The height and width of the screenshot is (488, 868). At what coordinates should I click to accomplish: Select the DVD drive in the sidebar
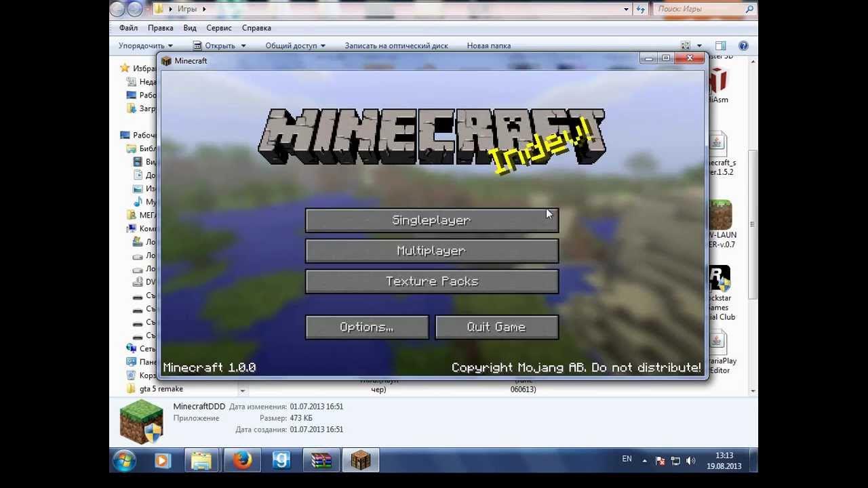point(144,282)
